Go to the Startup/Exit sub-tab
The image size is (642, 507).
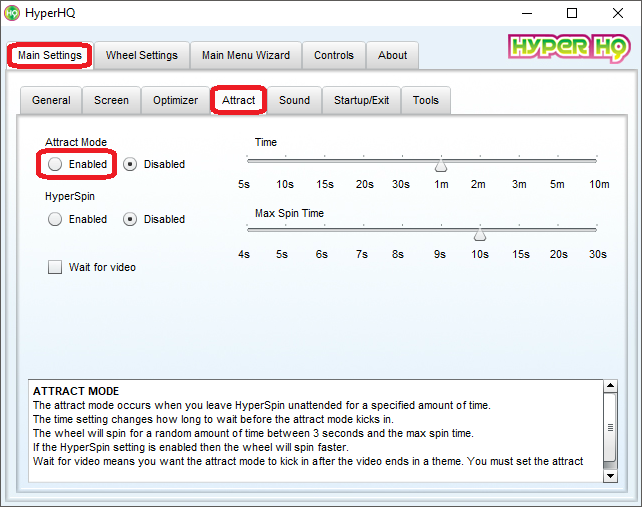click(x=362, y=100)
